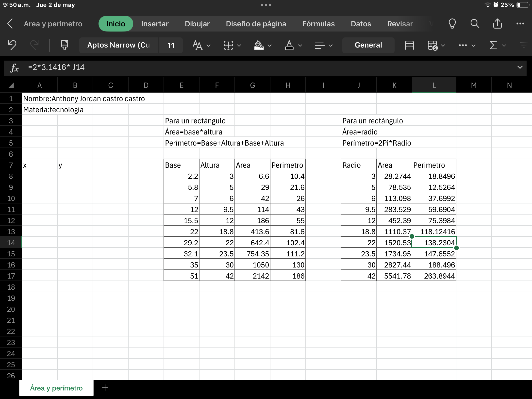Tap the Undo arrow icon
532x399 pixels.
pyautogui.click(x=12, y=45)
